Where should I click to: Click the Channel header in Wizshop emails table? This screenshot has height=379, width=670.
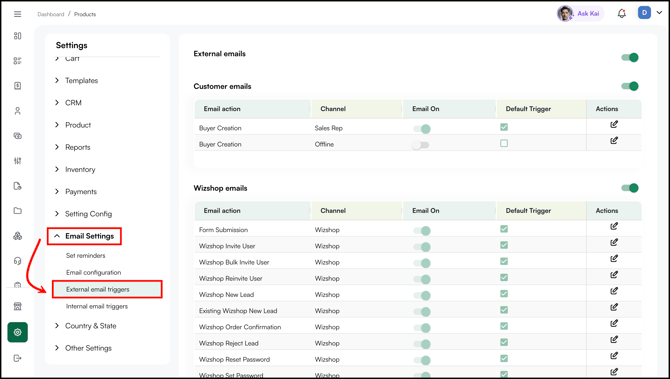333,211
